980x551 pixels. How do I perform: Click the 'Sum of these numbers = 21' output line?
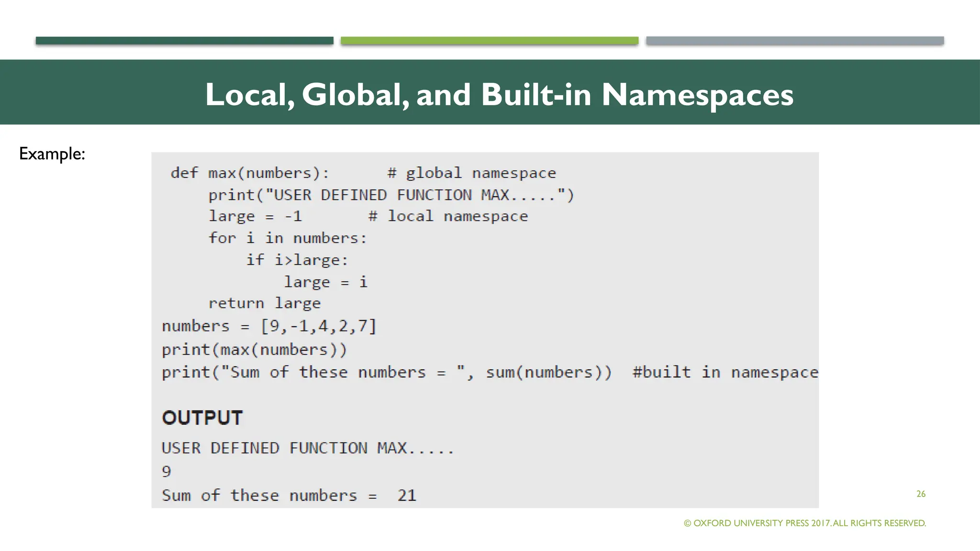289,495
